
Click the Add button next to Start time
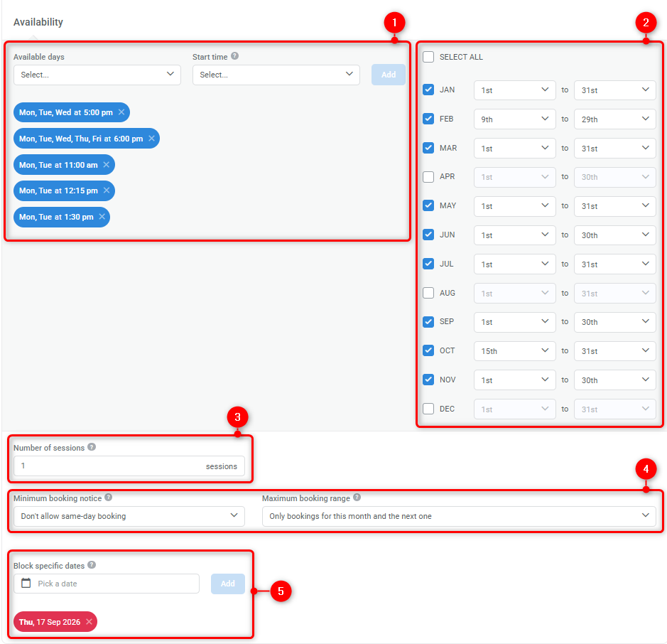point(388,74)
